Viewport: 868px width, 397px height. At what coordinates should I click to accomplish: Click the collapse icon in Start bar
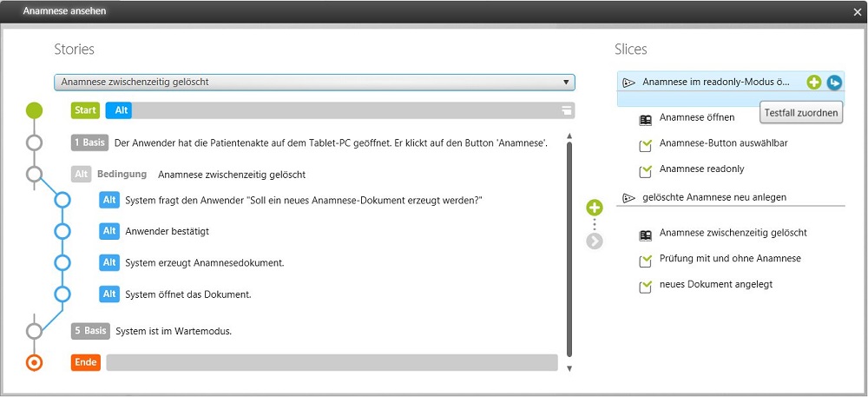[566, 110]
